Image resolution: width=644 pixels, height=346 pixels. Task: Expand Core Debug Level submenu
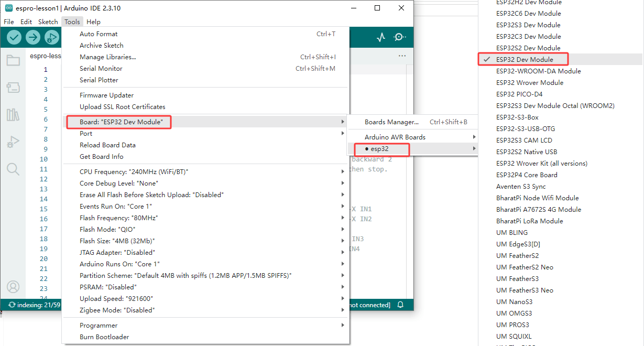pyautogui.click(x=205, y=183)
